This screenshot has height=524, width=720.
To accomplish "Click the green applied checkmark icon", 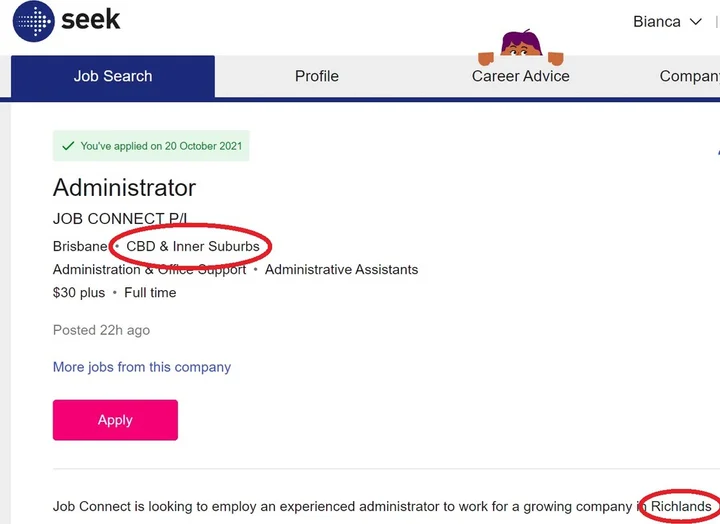I will point(68,146).
